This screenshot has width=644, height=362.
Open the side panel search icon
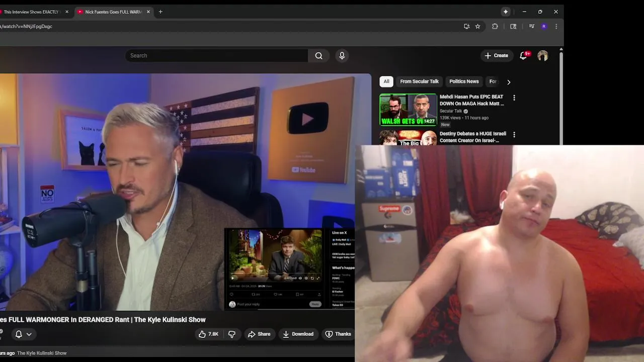click(513, 26)
